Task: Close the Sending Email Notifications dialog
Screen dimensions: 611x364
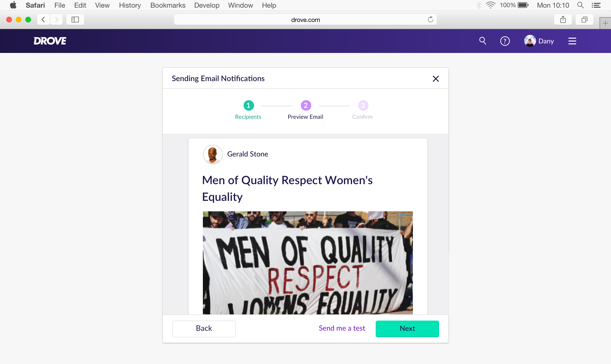Action: [436, 79]
